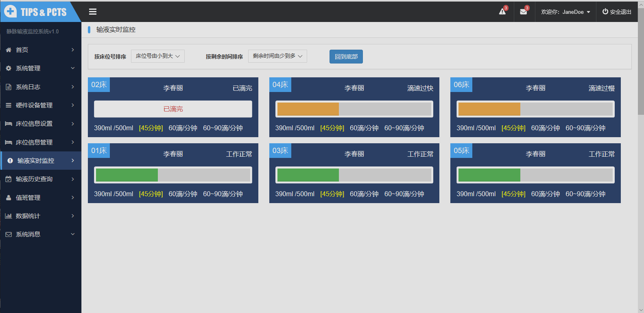Collapse the 系统管理 menu chevron
The height and width of the screenshot is (313, 644).
pos(73,68)
